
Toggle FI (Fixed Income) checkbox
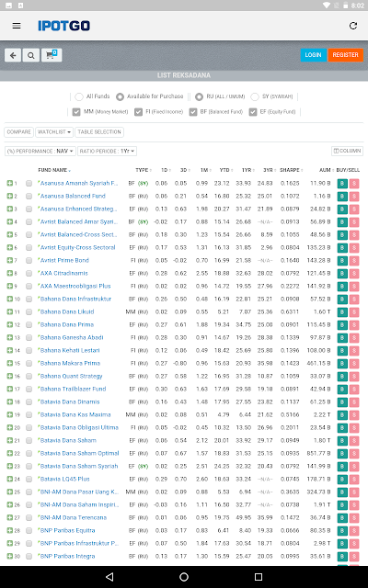[138, 112]
